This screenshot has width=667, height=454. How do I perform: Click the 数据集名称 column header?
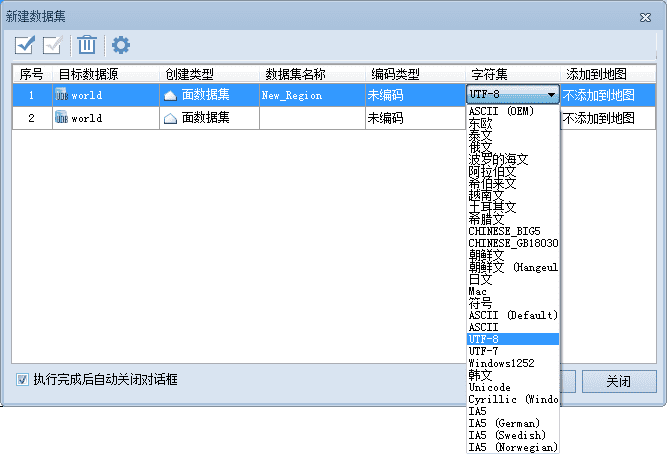tap(312, 74)
